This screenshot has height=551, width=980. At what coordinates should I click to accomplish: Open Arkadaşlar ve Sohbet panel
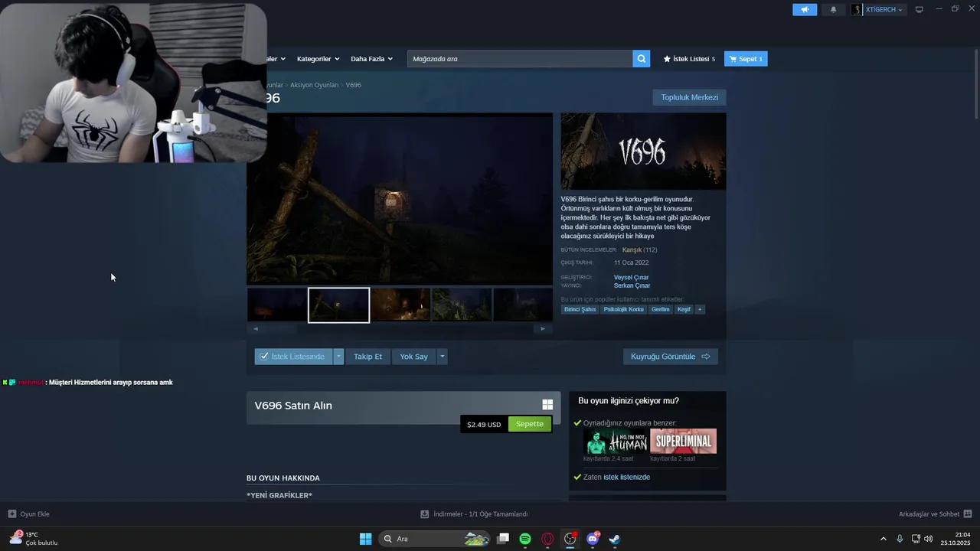tap(935, 514)
